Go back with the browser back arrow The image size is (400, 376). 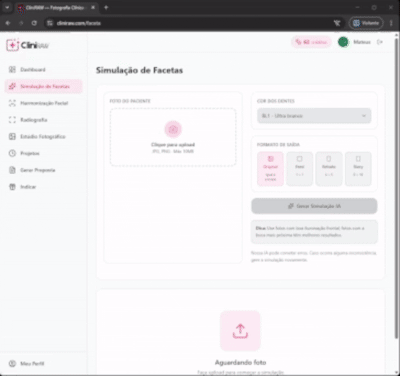[8, 23]
